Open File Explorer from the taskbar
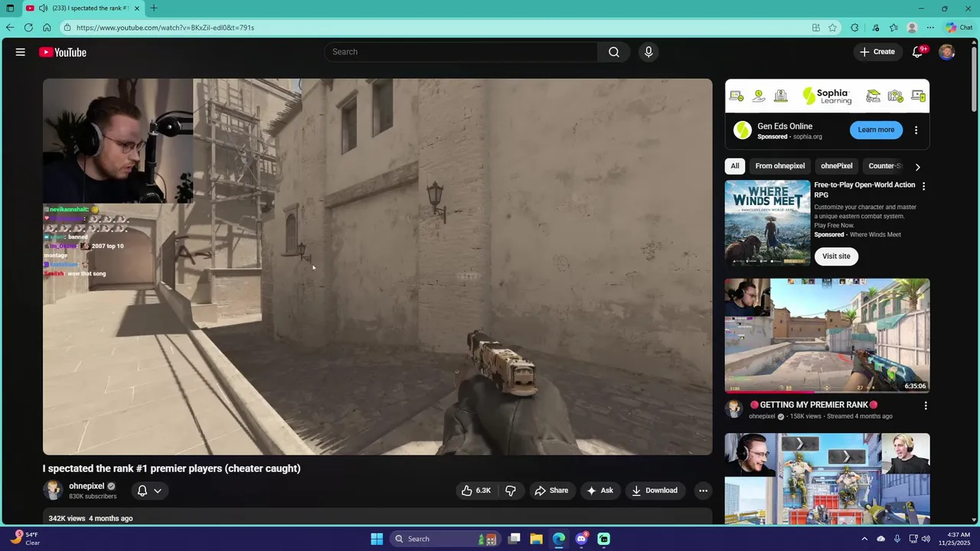Screen dimensions: 980x551 point(536,539)
